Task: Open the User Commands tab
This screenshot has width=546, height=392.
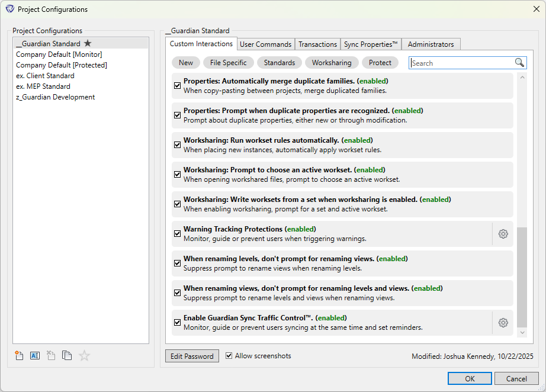Action: (266, 44)
